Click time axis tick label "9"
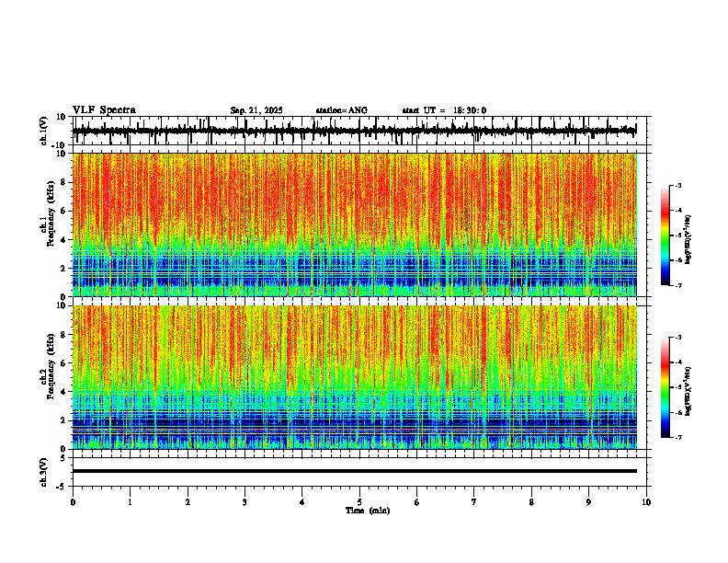Image resolution: width=728 pixels, height=563 pixels. tap(588, 502)
